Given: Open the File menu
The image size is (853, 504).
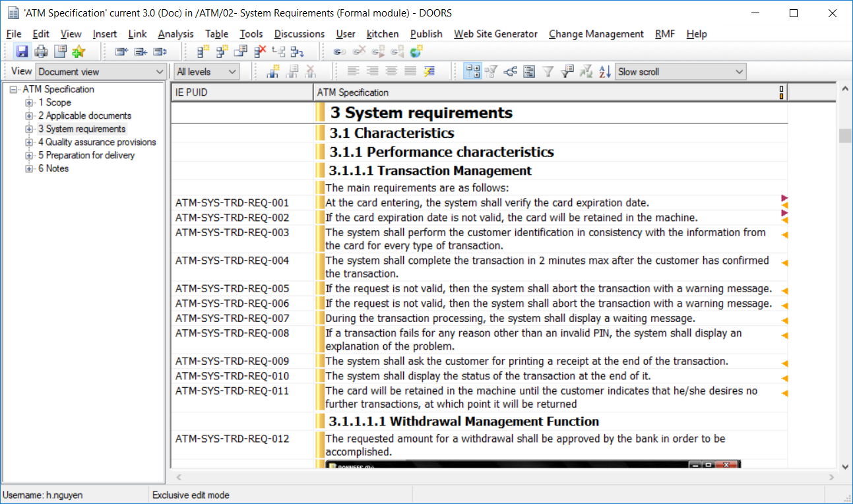Looking at the screenshot, I should [x=14, y=34].
